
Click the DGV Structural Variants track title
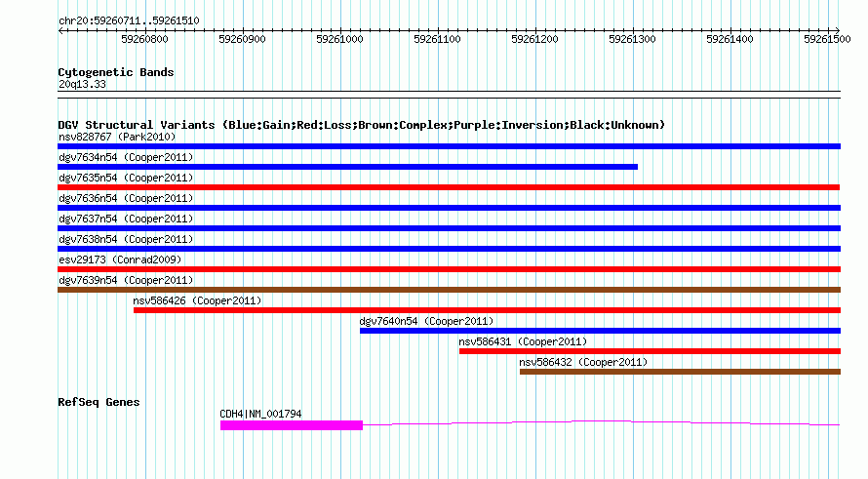tap(361, 125)
